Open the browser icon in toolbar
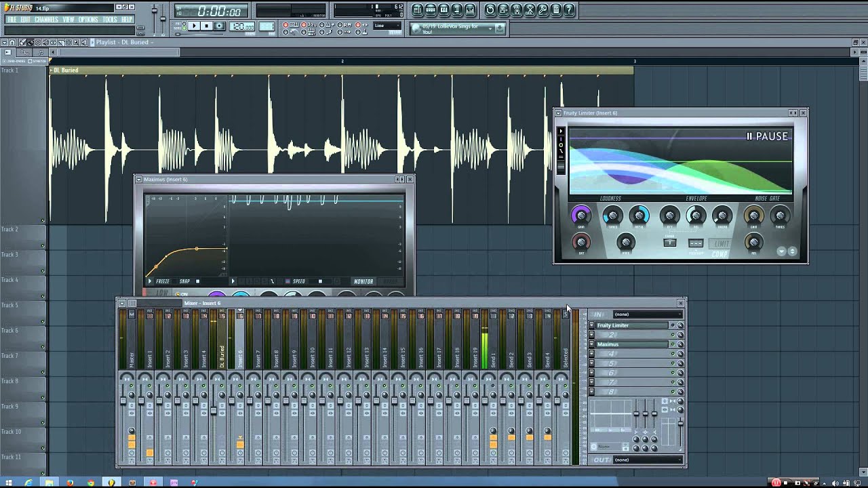This screenshot has height=488, width=868. 457,10
